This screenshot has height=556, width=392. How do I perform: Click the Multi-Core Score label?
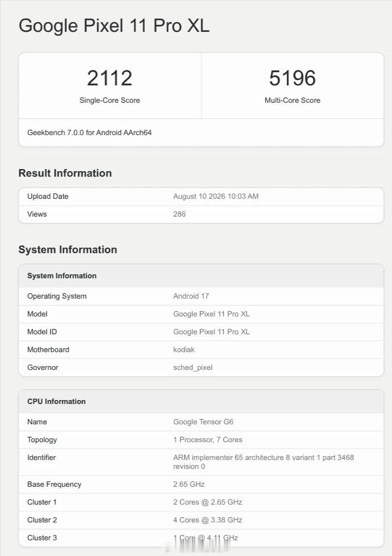(292, 100)
